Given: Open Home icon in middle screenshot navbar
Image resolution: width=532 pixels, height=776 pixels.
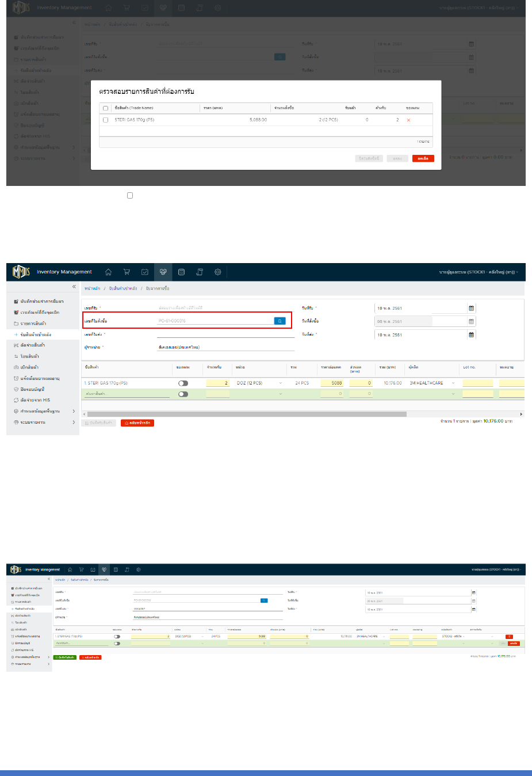Looking at the screenshot, I should pos(108,272).
